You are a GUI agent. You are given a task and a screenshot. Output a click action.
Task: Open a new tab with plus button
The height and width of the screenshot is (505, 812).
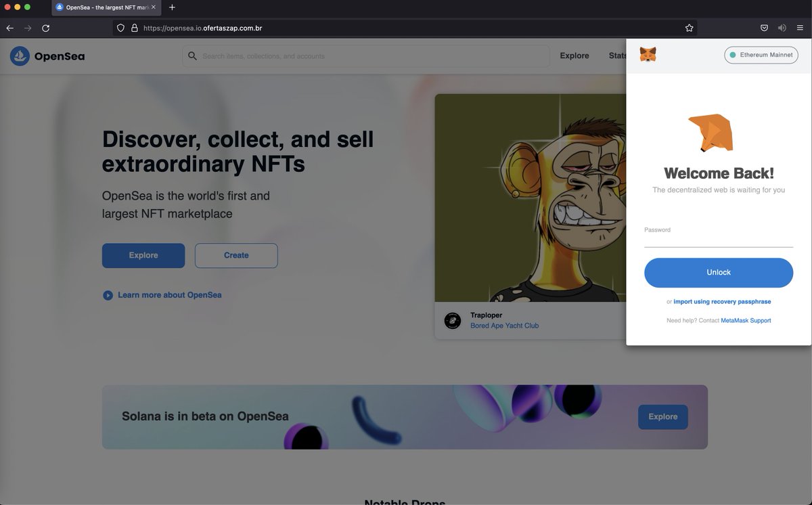[172, 7]
